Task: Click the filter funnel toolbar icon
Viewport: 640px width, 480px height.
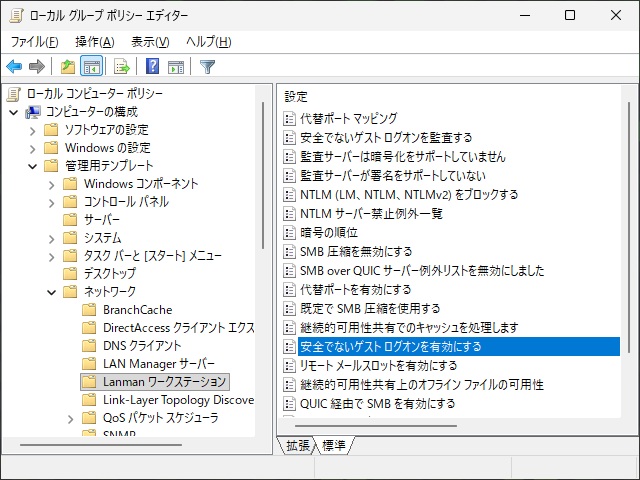Action: click(x=207, y=67)
